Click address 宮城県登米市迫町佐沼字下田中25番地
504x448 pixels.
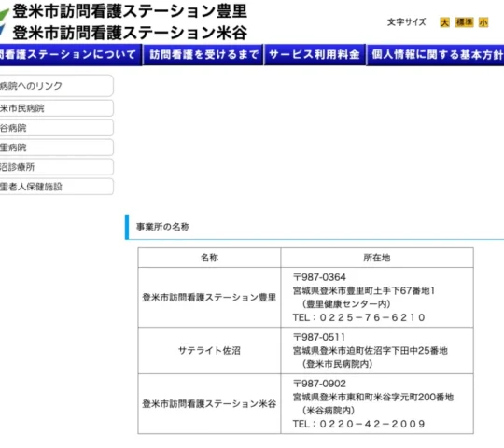371,351
